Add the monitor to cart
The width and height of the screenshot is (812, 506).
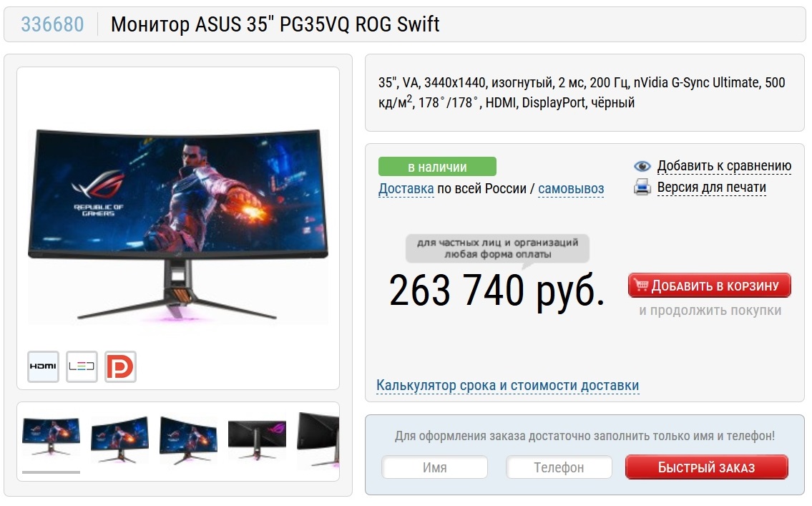point(710,286)
